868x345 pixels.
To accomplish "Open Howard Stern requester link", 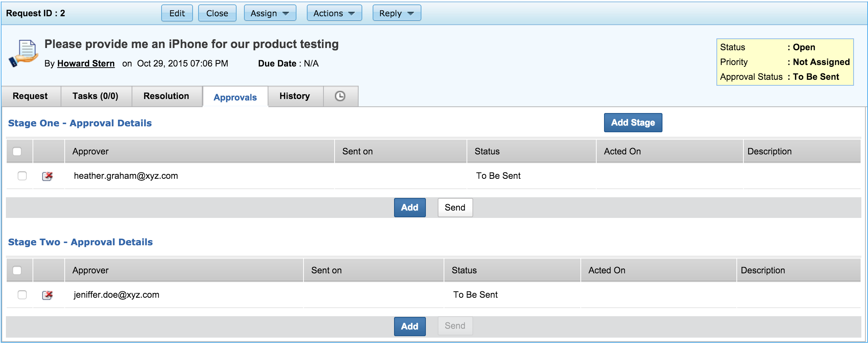I will coord(86,64).
